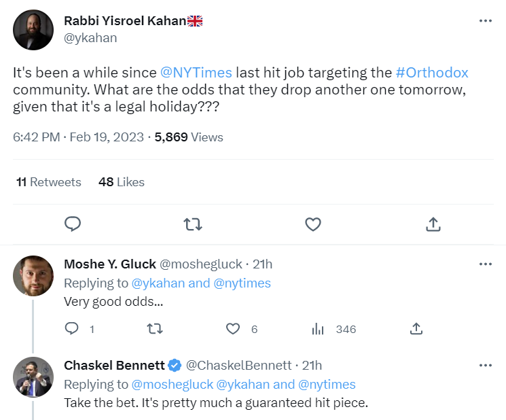Share the main tweet via the share icon

pyautogui.click(x=433, y=224)
